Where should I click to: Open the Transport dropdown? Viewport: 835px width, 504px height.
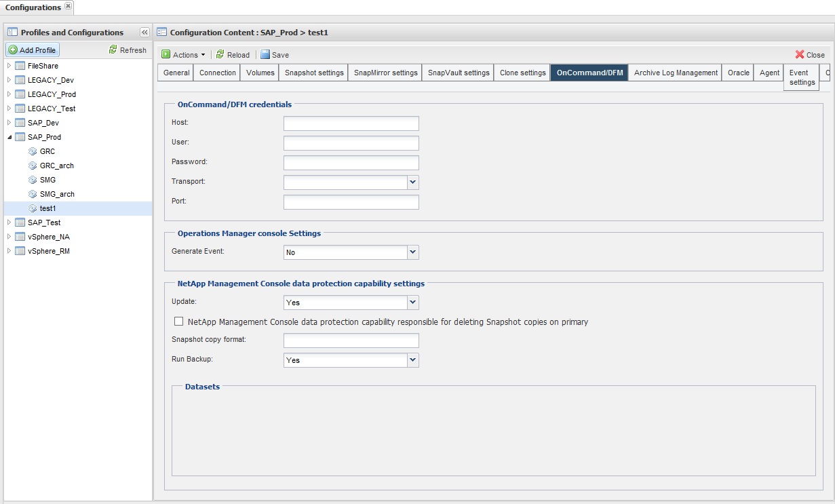[x=412, y=182]
